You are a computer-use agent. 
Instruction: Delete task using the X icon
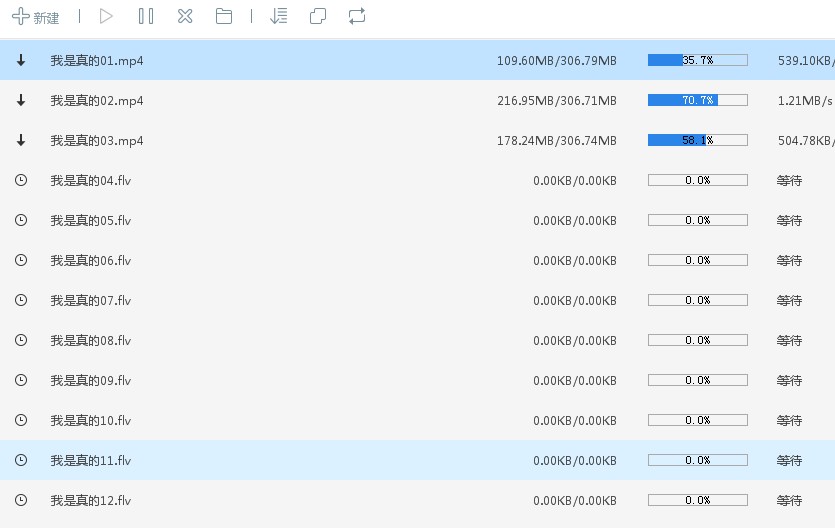(x=185, y=16)
